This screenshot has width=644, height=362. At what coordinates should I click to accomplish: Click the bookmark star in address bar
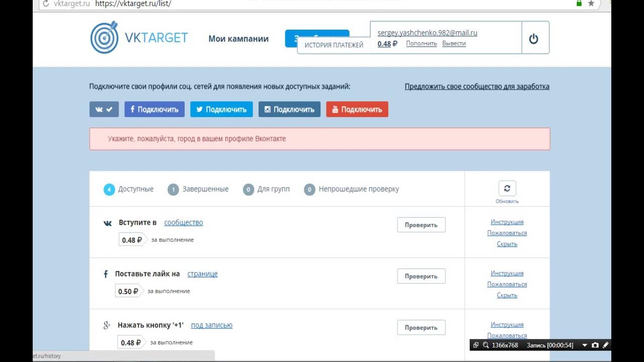(591, 4)
